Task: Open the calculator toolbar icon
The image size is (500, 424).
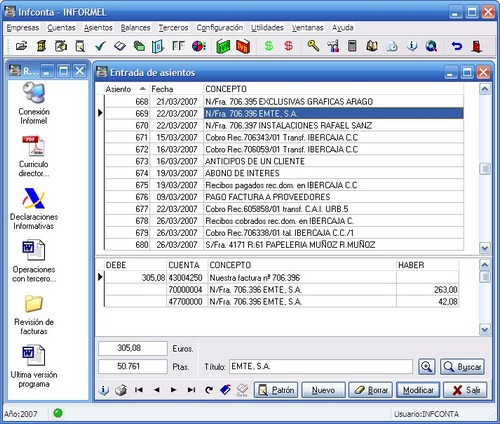Action: pyautogui.click(x=352, y=46)
